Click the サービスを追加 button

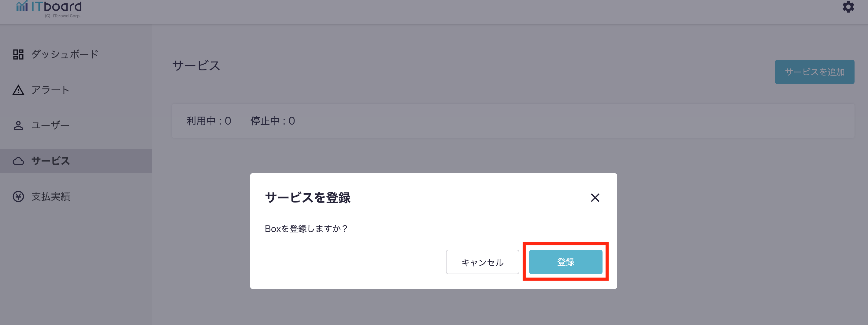[814, 72]
